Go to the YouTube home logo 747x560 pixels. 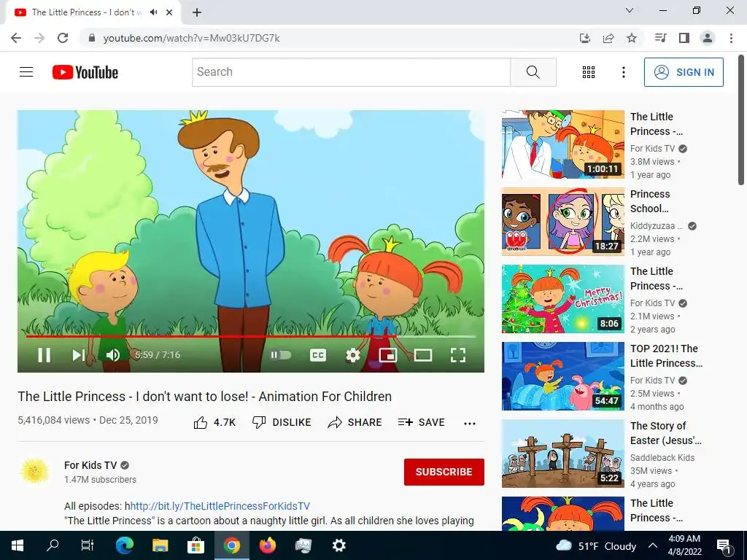pyautogui.click(x=85, y=72)
